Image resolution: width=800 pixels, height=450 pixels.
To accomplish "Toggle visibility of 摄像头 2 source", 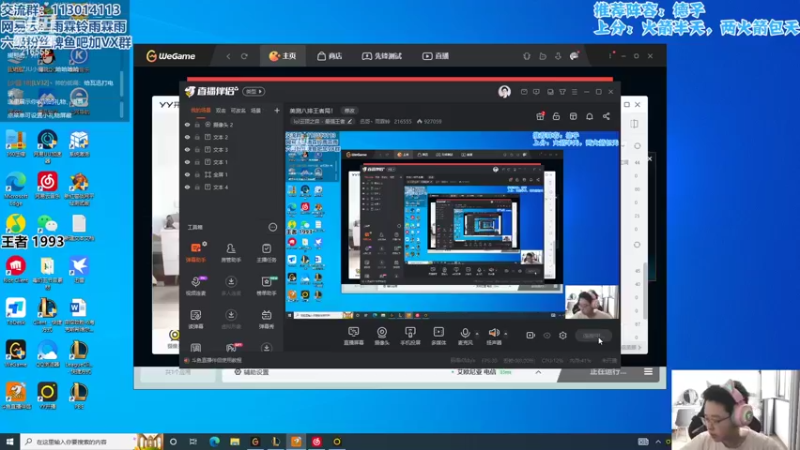I will 187,124.
